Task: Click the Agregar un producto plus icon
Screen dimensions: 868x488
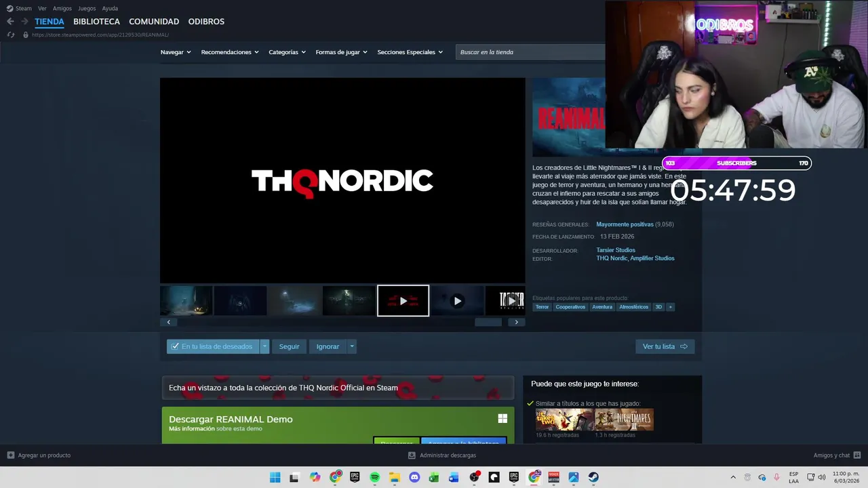Action: pos(11,455)
